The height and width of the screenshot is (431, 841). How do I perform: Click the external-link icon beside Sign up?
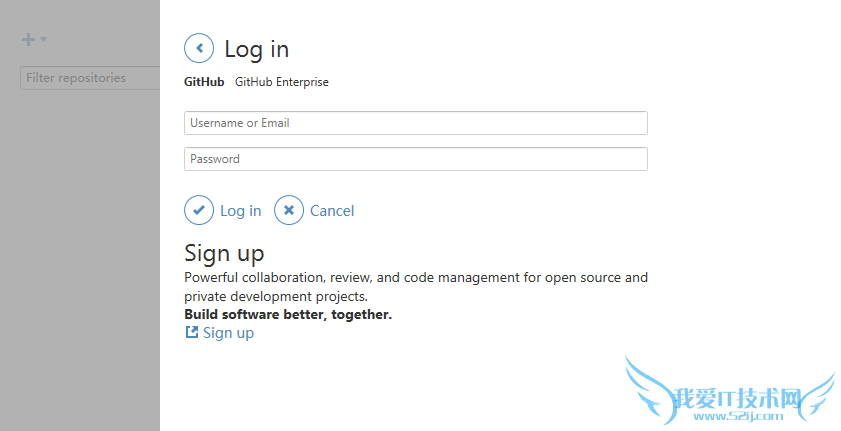coord(192,332)
